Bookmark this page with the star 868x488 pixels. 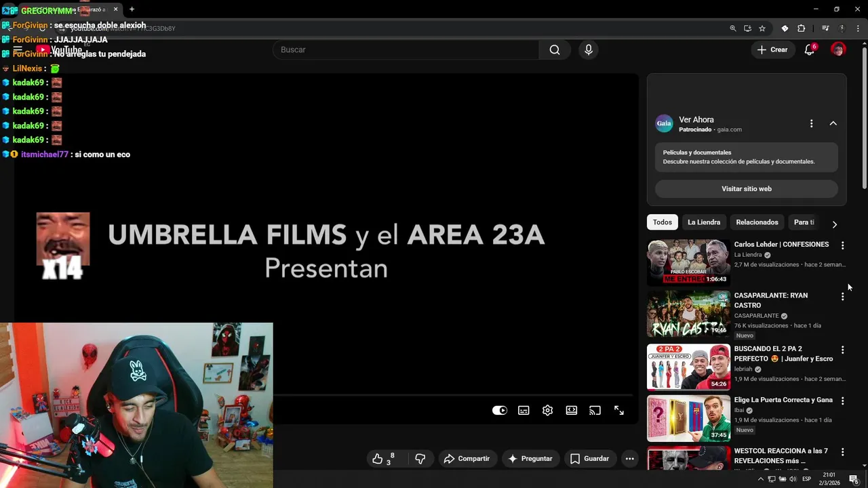(762, 28)
